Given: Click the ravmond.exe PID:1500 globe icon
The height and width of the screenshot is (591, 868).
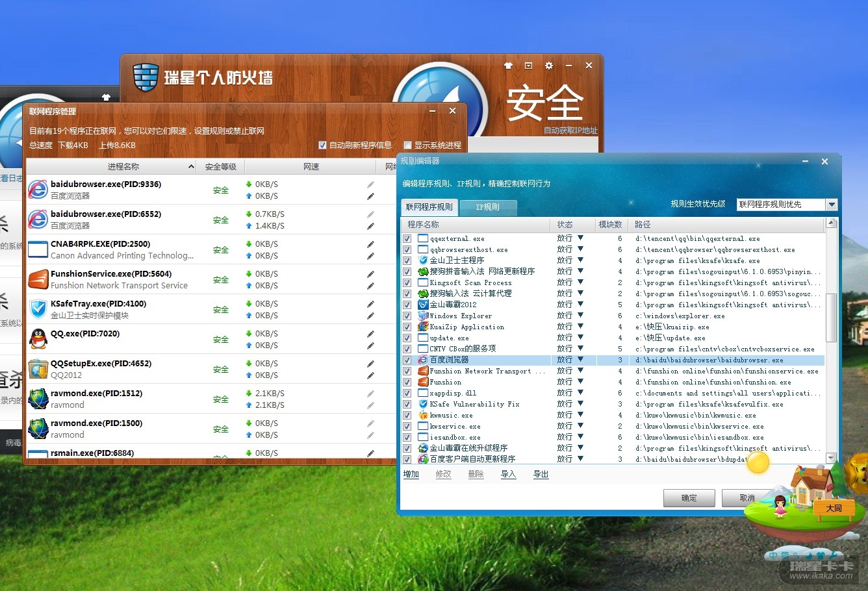Looking at the screenshot, I should [38, 429].
